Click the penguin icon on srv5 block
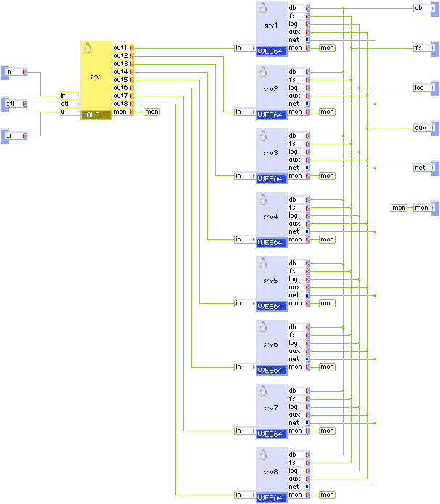The image size is (440, 504). pyautogui.click(x=263, y=263)
